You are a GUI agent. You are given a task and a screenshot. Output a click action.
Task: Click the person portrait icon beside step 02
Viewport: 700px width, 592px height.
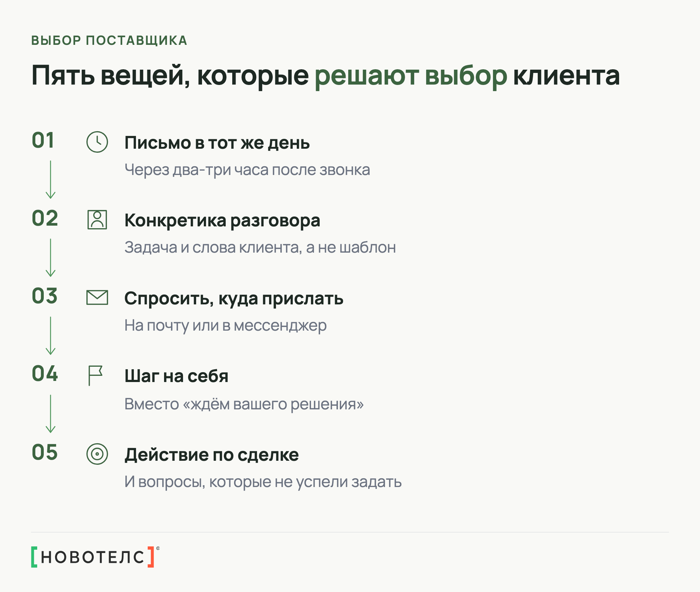click(x=97, y=220)
